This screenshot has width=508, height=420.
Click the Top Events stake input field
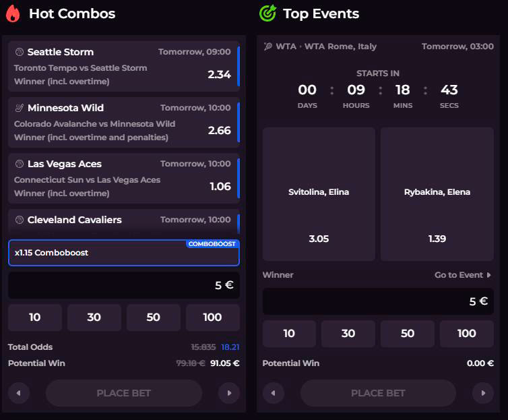(378, 301)
